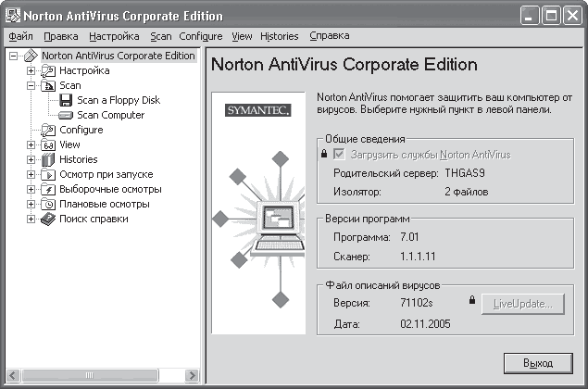This screenshot has width=588, height=389.
Task: Click the Плановые осмотры clock icon
Action: [48, 204]
